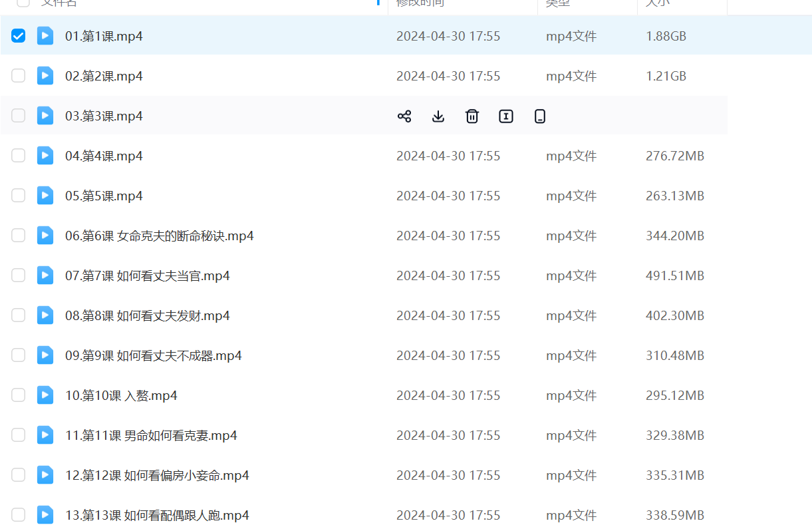Click the video icon beside 06.第6课 女命克夫的断命秘诀
The width and height of the screenshot is (812, 531).
pos(45,236)
